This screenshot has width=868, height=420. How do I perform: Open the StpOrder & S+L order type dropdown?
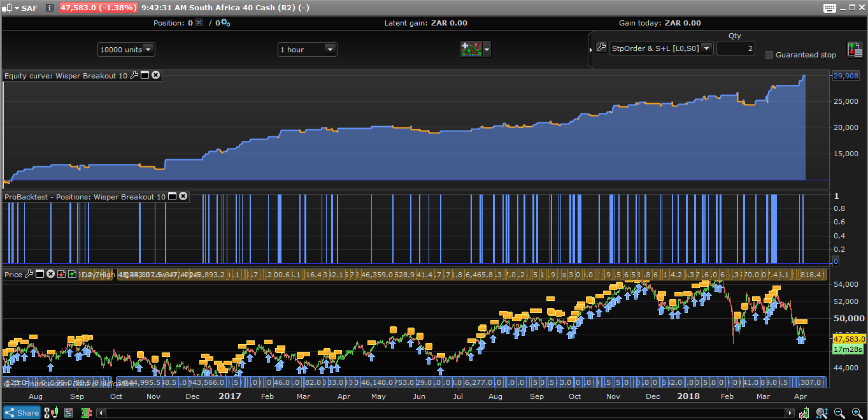pos(661,48)
